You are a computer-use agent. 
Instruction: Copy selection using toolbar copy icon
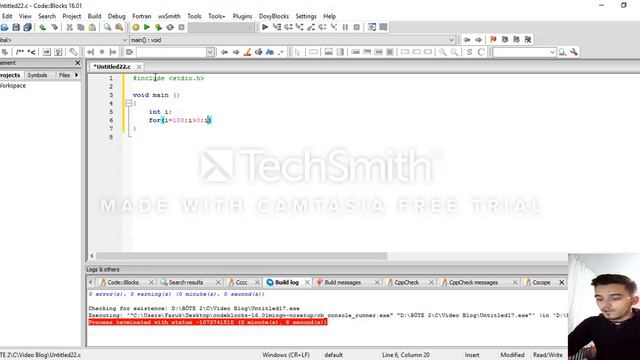[x=81, y=27]
